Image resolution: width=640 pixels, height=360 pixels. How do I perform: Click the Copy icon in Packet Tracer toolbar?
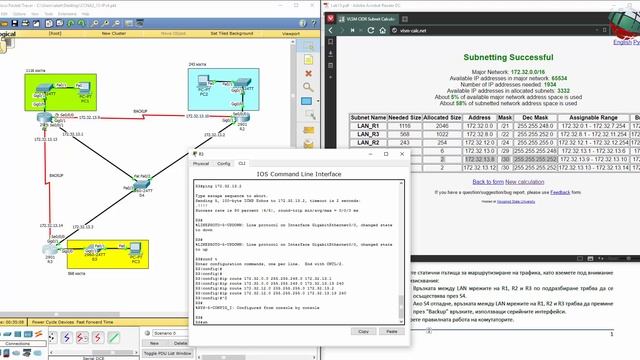coord(49,23)
